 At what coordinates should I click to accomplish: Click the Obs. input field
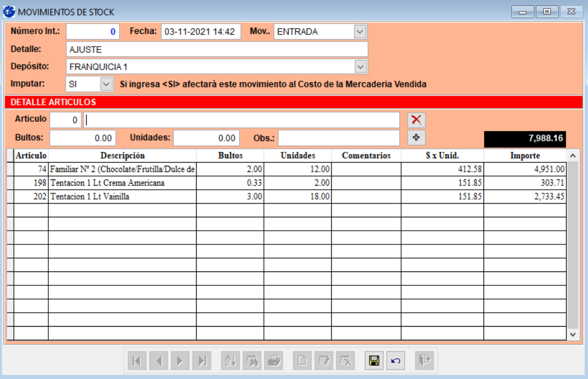click(339, 138)
